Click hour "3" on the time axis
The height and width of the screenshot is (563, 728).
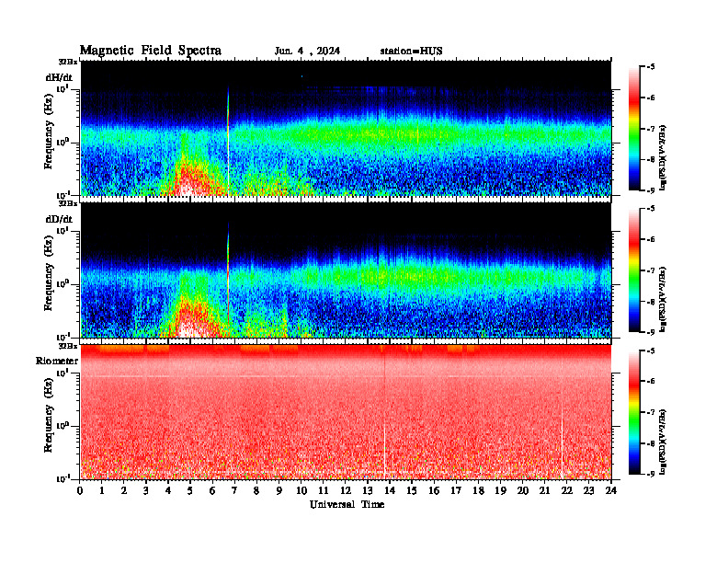coord(146,490)
